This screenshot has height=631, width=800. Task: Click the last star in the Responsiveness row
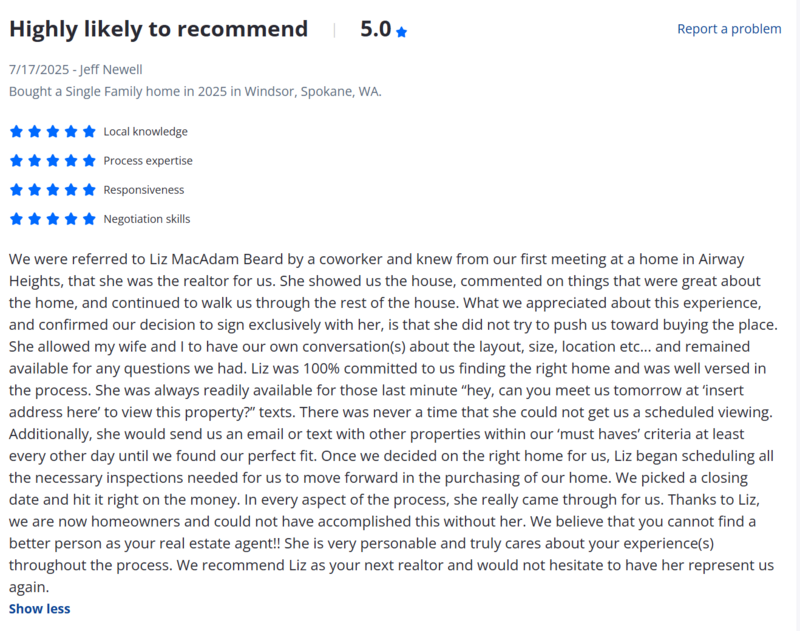pos(89,190)
